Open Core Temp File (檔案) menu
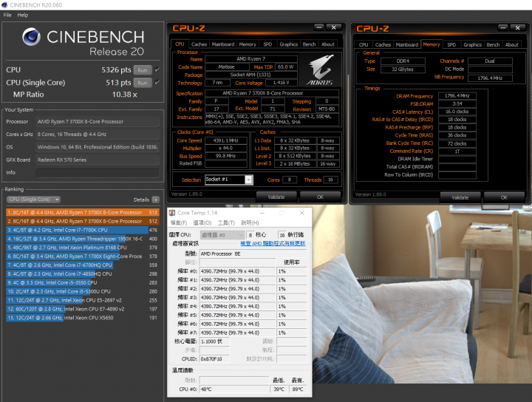The image size is (532, 402). click(x=179, y=222)
